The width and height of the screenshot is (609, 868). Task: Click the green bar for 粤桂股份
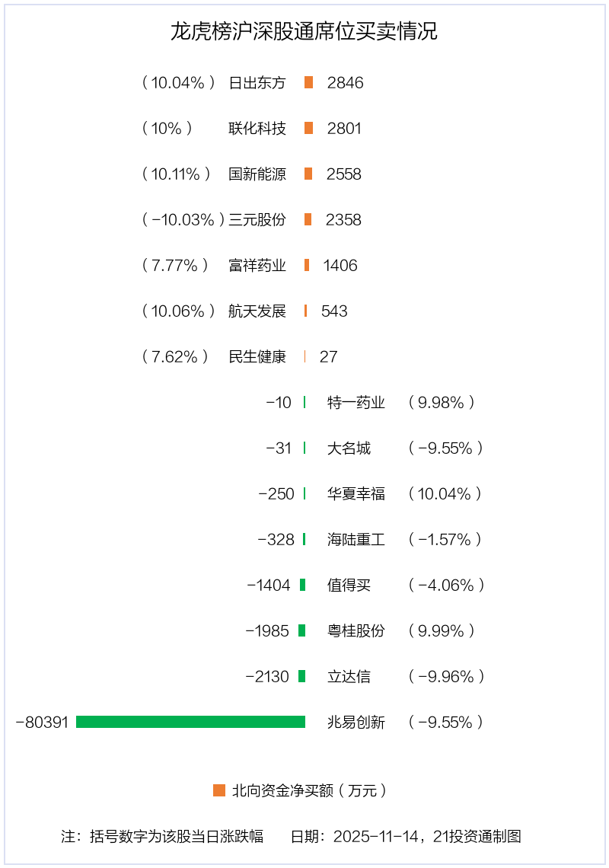click(x=301, y=630)
